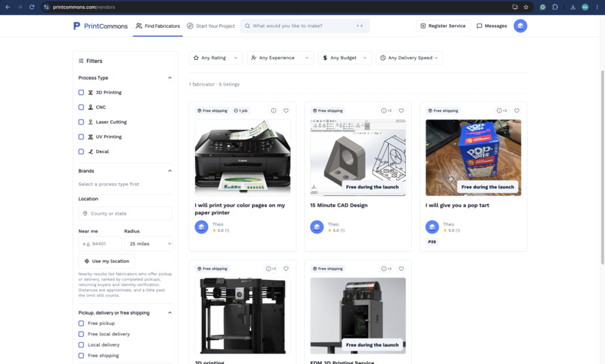Click the County or state location field
The image size is (605, 364).
pos(125,214)
